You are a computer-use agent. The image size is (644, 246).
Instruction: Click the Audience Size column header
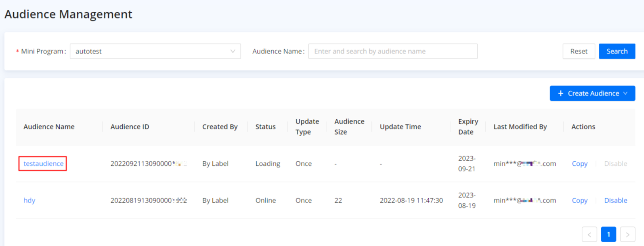[349, 127]
